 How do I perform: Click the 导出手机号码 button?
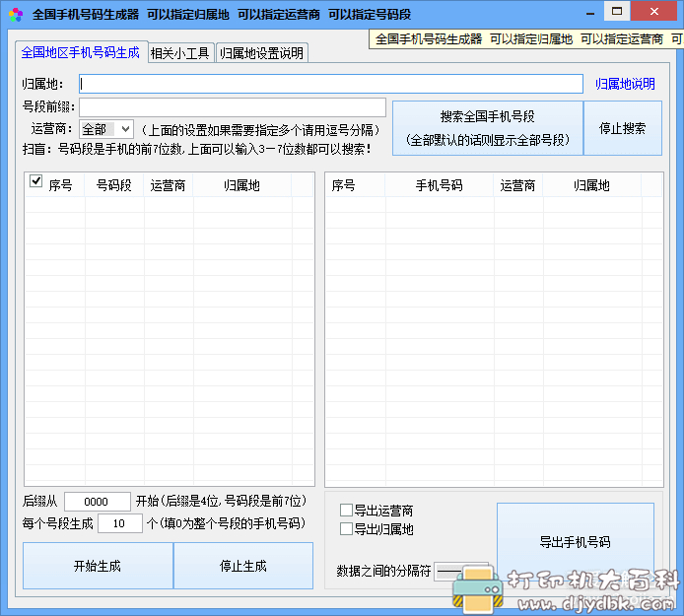pos(575,542)
